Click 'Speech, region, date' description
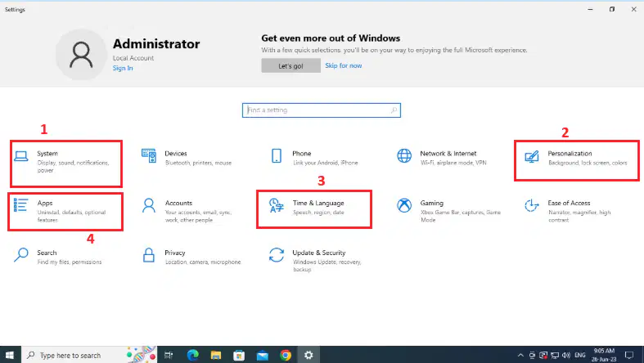Image resolution: width=644 pixels, height=363 pixels. tap(318, 213)
